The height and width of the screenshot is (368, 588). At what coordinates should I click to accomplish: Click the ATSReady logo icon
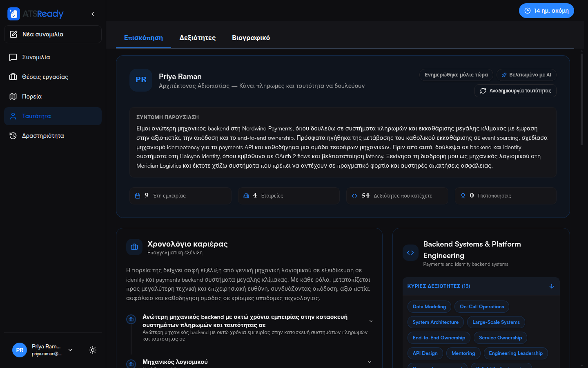tap(13, 14)
